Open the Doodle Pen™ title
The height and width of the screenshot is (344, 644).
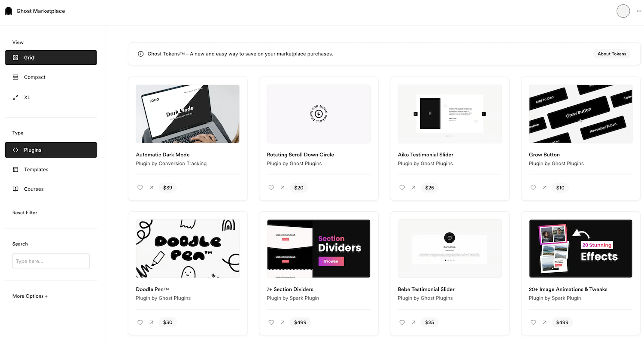click(x=152, y=289)
